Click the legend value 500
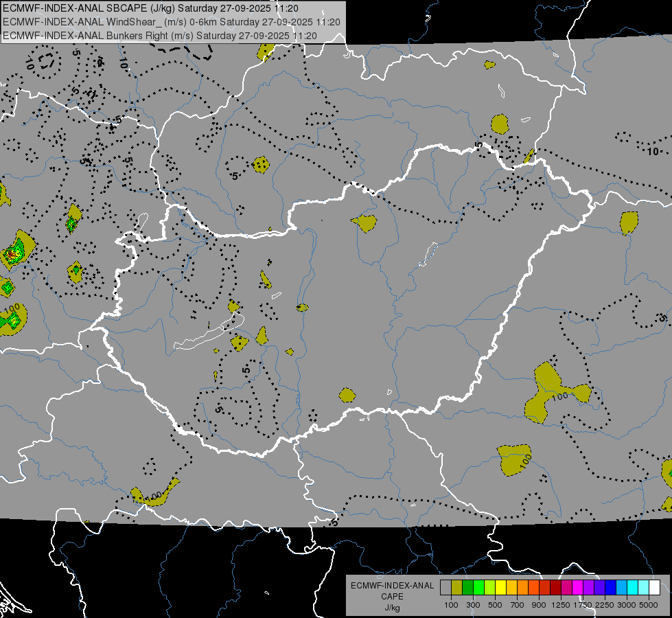The width and height of the screenshot is (672, 618). pyautogui.click(x=495, y=605)
